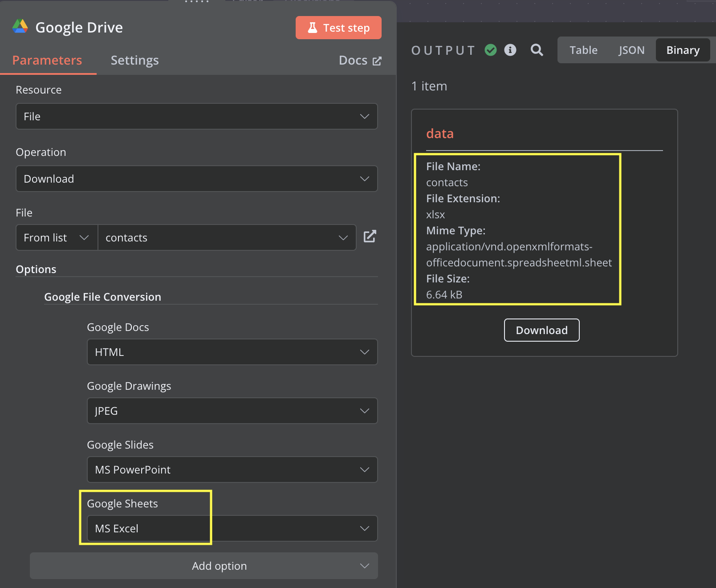The width and height of the screenshot is (716, 588).
Task: Open the Docs link
Action: tap(353, 60)
